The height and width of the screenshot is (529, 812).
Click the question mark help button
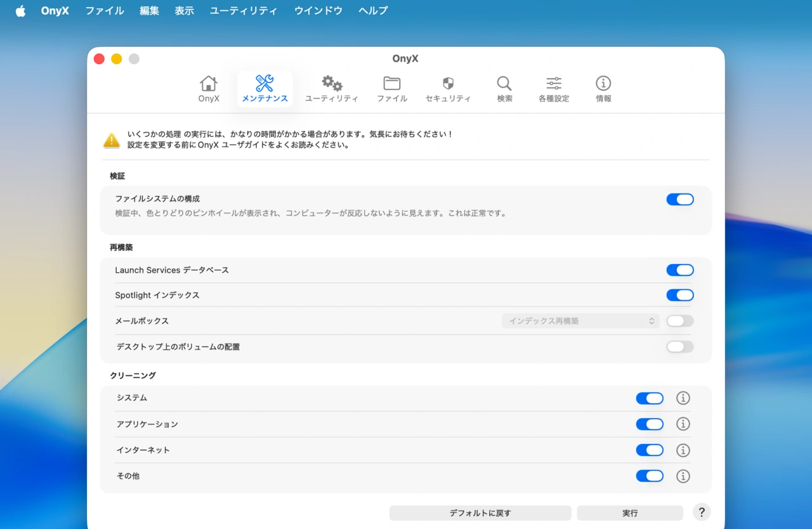pos(701,512)
